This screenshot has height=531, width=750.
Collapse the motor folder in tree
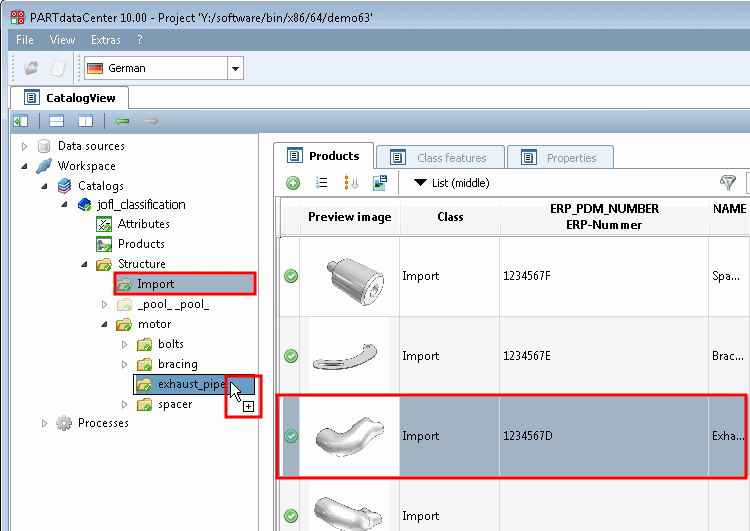pos(105,324)
